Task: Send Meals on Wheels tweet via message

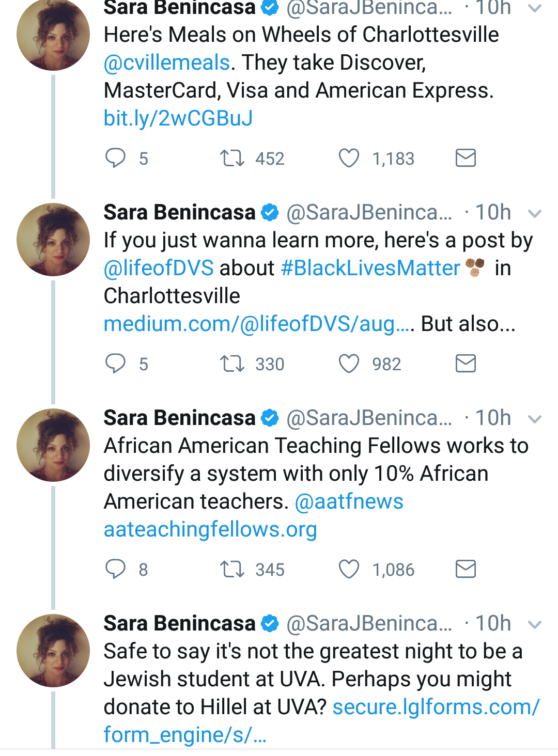Action: click(x=466, y=158)
